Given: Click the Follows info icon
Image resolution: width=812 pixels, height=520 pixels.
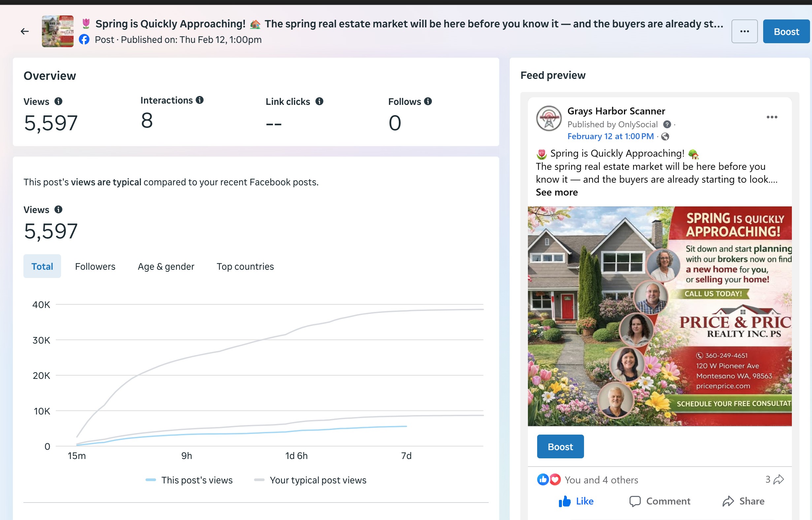Looking at the screenshot, I should tap(428, 101).
